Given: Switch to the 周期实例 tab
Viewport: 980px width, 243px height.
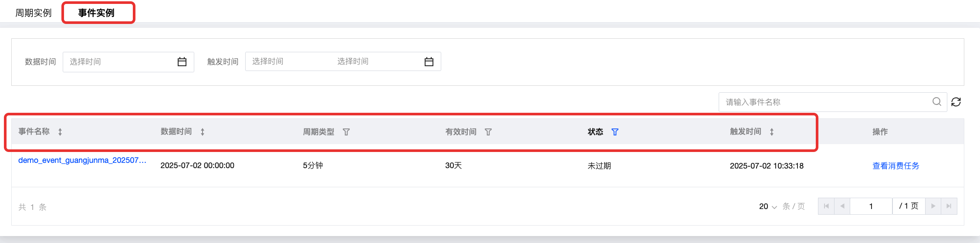Looking at the screenshot, I should [x=34, y=13].
